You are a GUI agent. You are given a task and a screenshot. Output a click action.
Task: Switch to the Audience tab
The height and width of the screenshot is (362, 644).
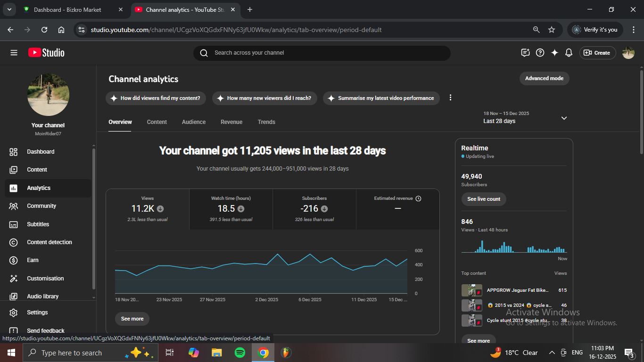click(193, 122)
